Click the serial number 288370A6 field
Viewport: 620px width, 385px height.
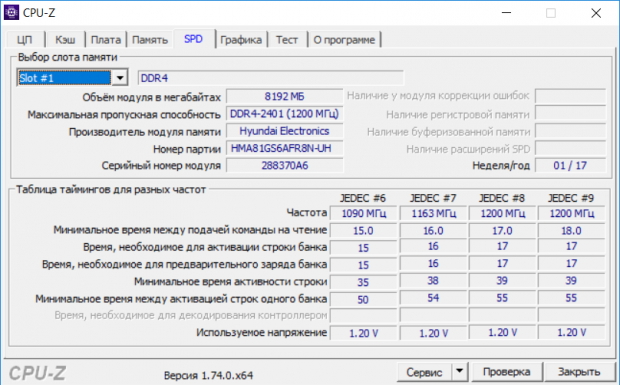[284, 166]
